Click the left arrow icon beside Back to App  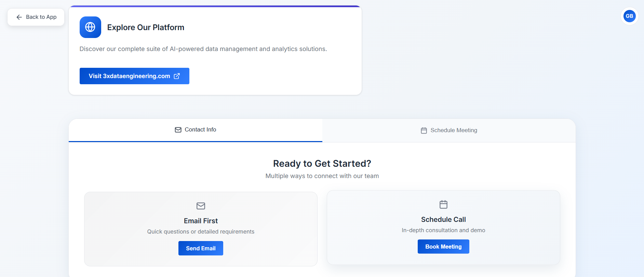19,17
